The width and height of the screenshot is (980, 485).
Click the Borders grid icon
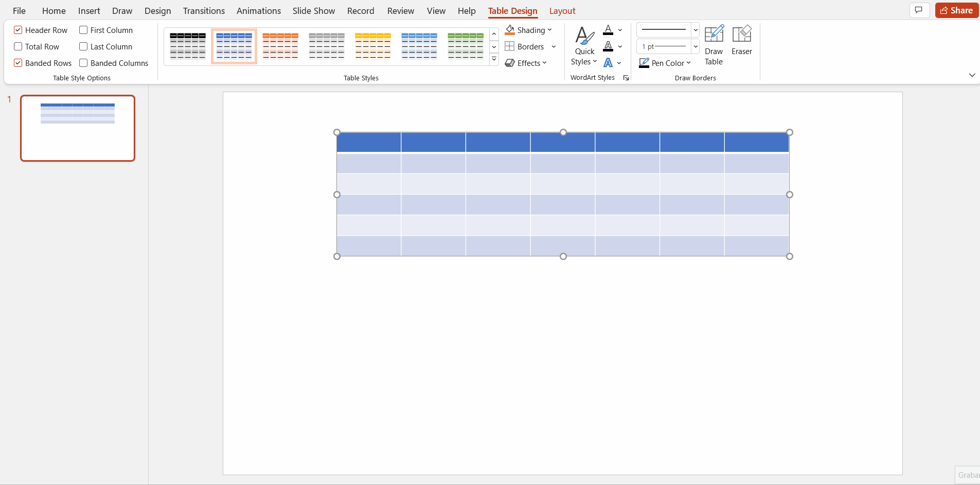tap(510, 47)
